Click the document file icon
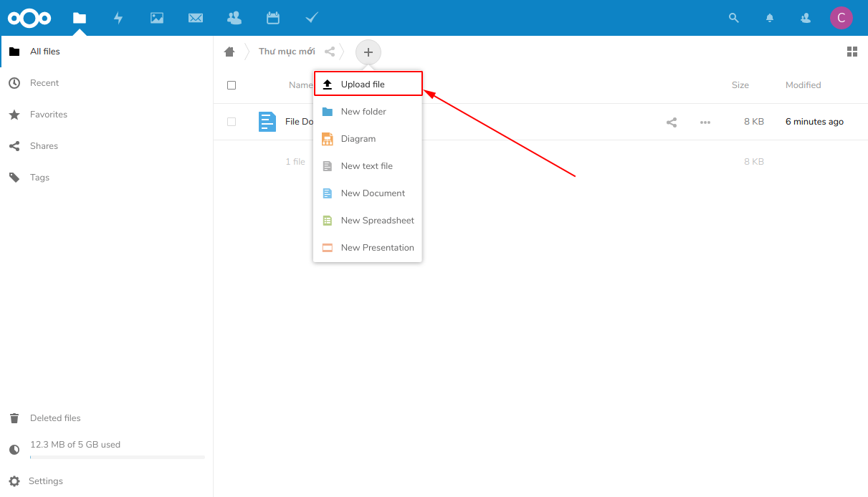This screenshot has height=497, width=868. pyautogui.click(x=267, y=122)
